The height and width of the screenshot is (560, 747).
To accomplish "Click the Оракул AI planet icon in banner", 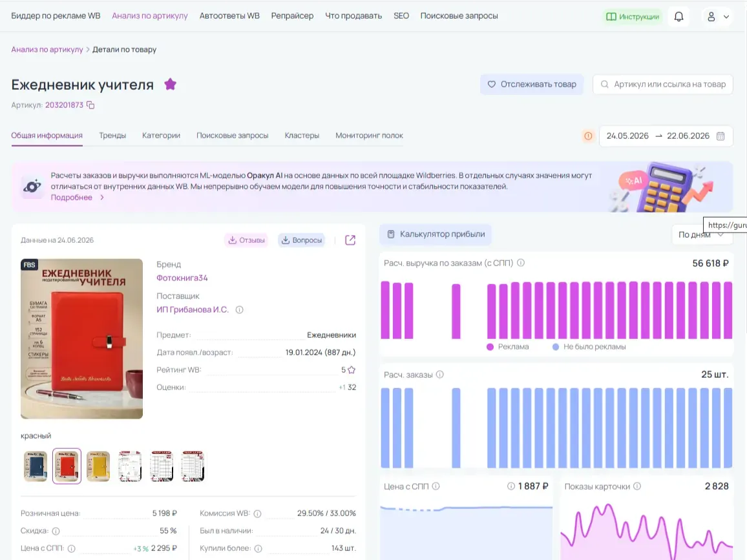I will 32,187.
